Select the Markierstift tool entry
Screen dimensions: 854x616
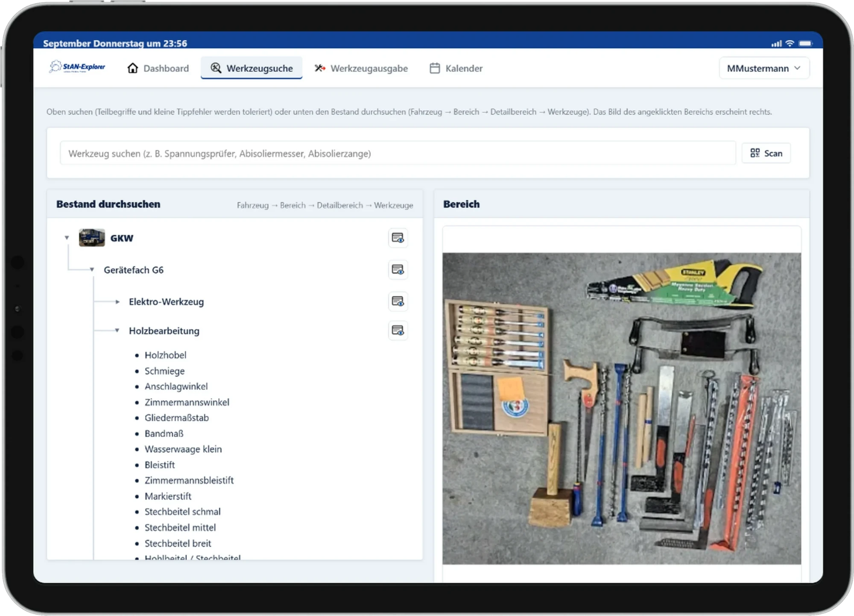(x=168, y=496)
